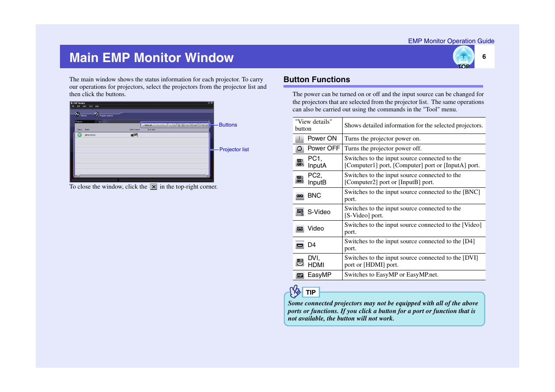Click the S-Video input source icon
Viewport: 555px width, 392px height.
point(300,212)
